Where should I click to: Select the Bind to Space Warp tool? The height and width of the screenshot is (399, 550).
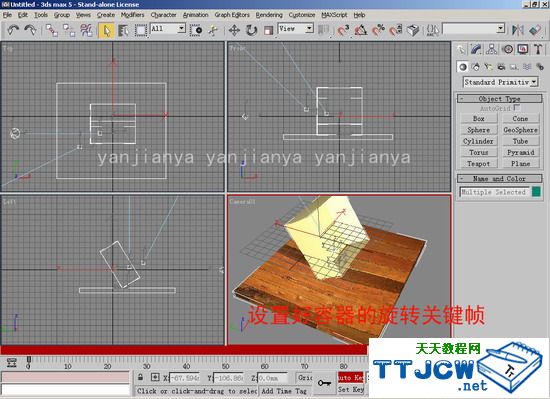[x=86, y=30]
